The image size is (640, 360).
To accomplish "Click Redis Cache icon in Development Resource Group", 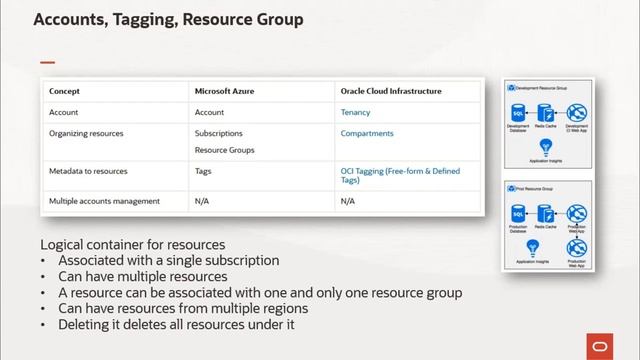I will pyautogui.click(x=546, y=113).
